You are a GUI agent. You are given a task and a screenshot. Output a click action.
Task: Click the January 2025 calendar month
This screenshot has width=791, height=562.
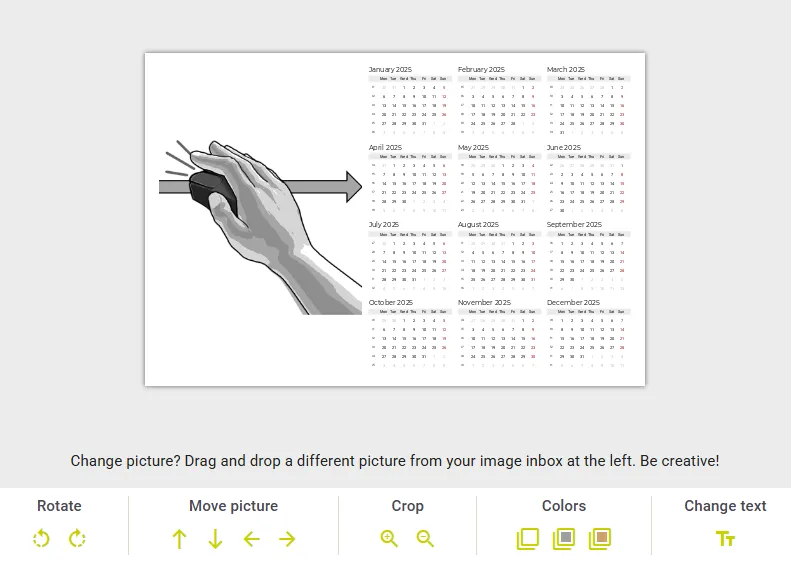pos(408,100)
